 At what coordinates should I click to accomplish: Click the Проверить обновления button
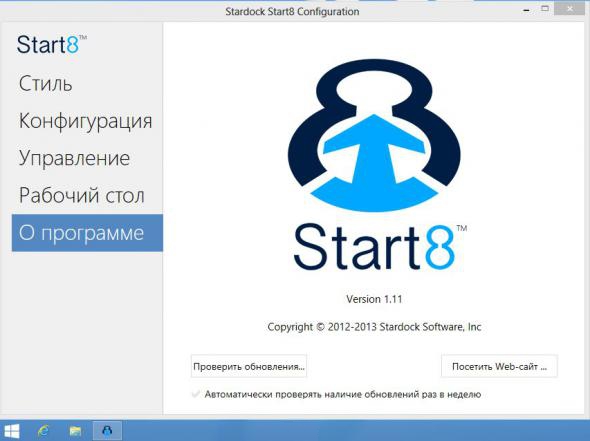click(249, 366)
